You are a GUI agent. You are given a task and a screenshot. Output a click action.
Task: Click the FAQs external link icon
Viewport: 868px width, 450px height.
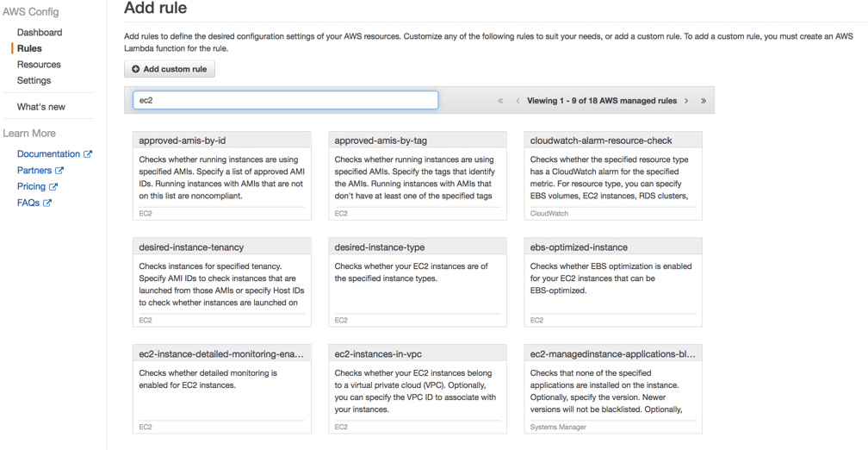point(47,203)
